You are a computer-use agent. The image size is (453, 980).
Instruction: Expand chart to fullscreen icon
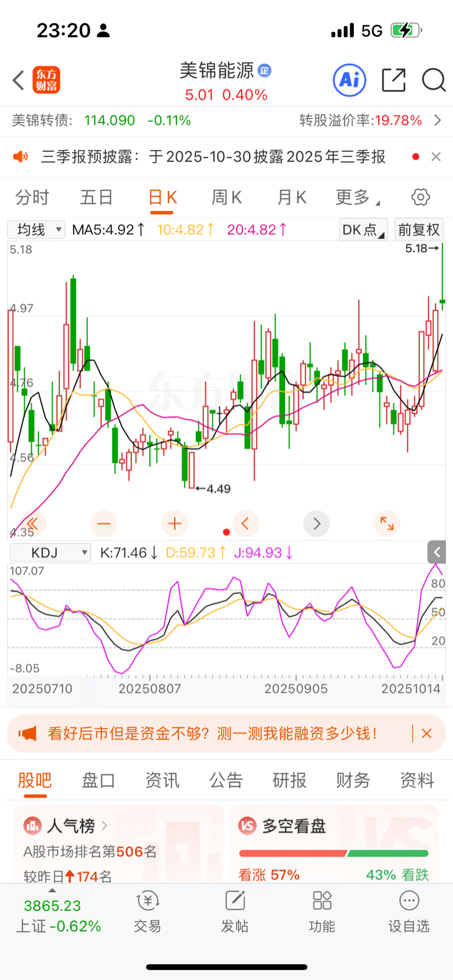387,523
